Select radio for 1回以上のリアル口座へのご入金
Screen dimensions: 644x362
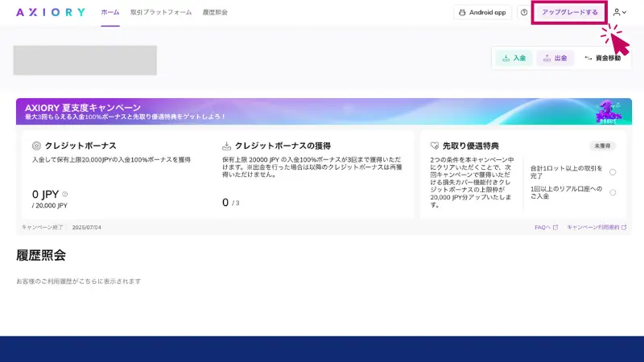613,192
